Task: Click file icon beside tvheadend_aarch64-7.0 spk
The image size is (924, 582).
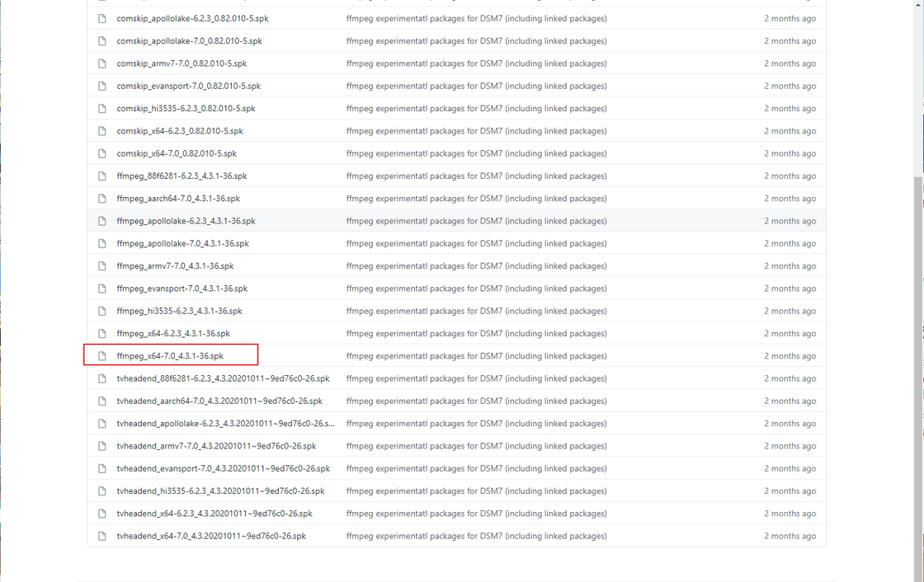Action: (x=102, y=401)
